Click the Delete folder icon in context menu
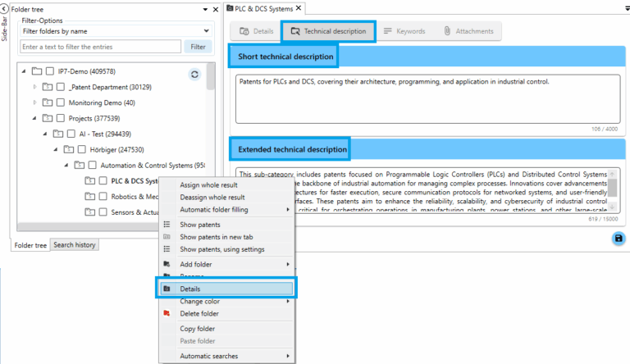Screen dimensions: 630x364 click(167, 313)
